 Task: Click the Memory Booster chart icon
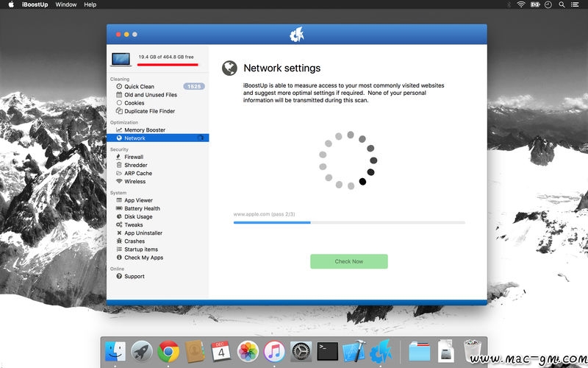[x=119, y=130]
